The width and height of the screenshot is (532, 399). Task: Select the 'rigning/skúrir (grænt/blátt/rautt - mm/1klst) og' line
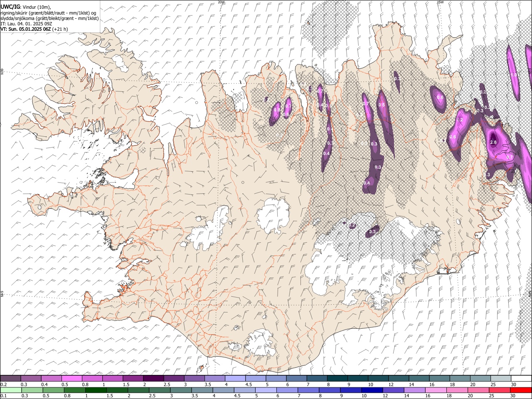click(48, 13)
